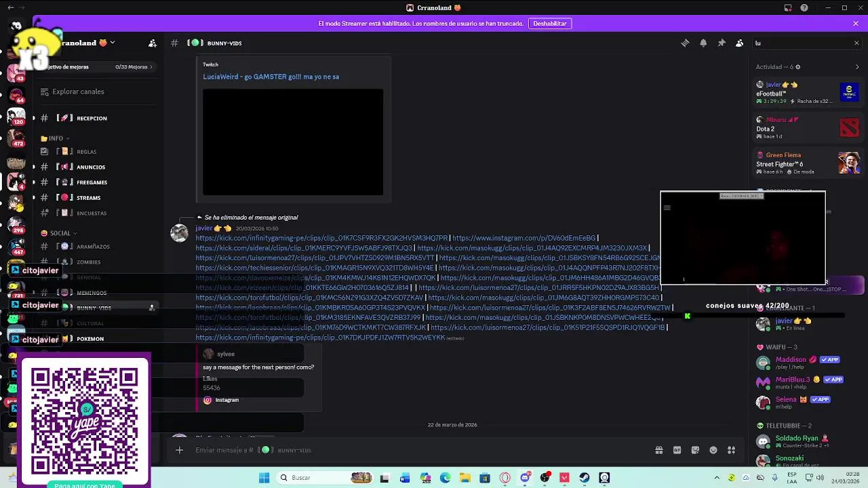The image size is (868, 488).
Task: Show pinned messages pin icon
Action: [x=722, y=43]
